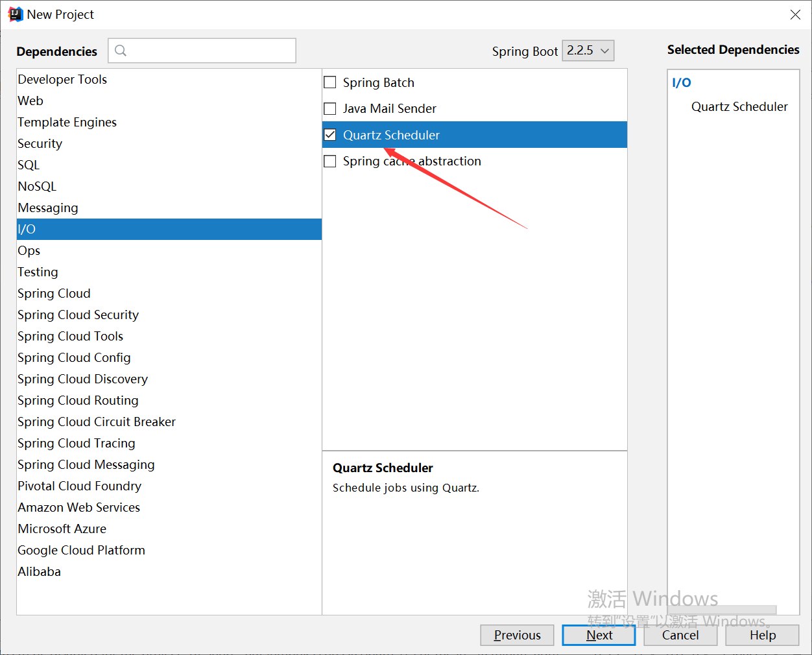Enable the Spring Batch checkbox

click(330, 82)
